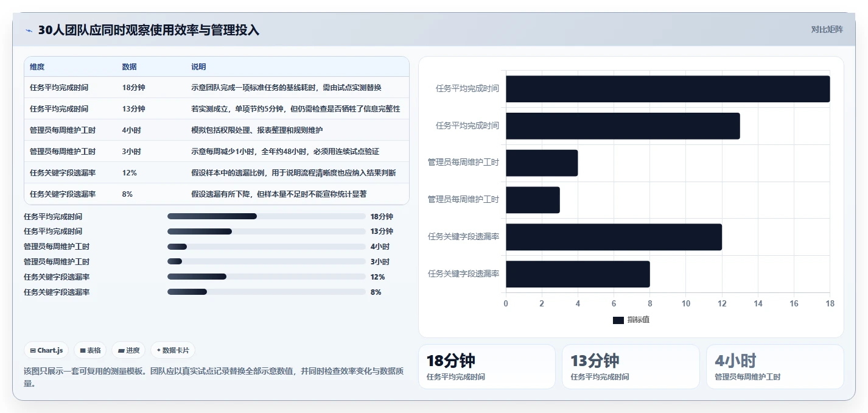The height and width of the screenshot is (413, 868).
Task: Click the sparkle icon in the 数据卡片 chip
Action: 158,350
